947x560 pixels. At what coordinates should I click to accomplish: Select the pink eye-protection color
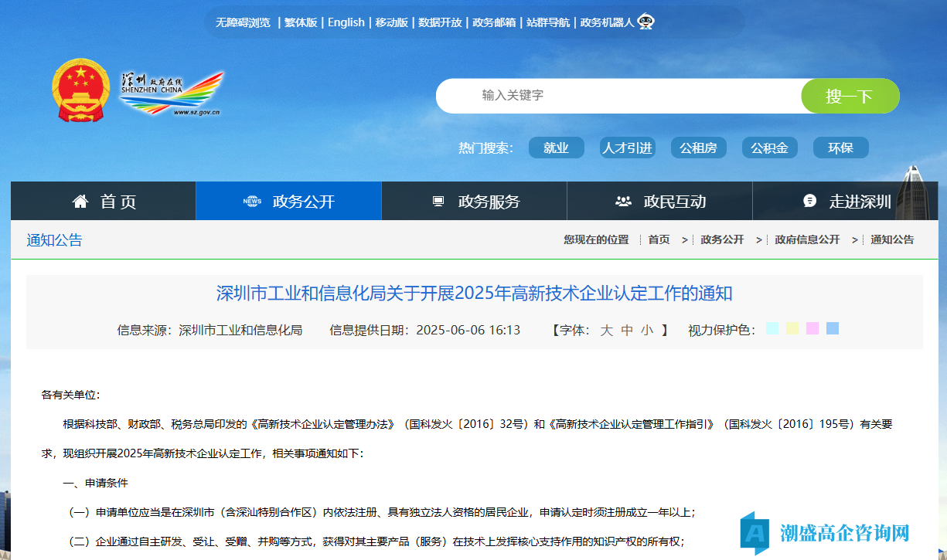(812, 329)
